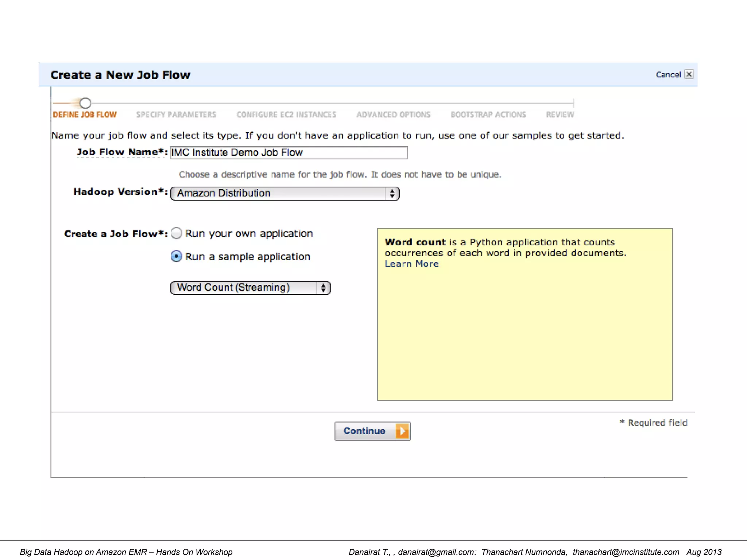Go to the Review step
The width and height of the screenshot is (747, 560).
[x=560, y=115]
